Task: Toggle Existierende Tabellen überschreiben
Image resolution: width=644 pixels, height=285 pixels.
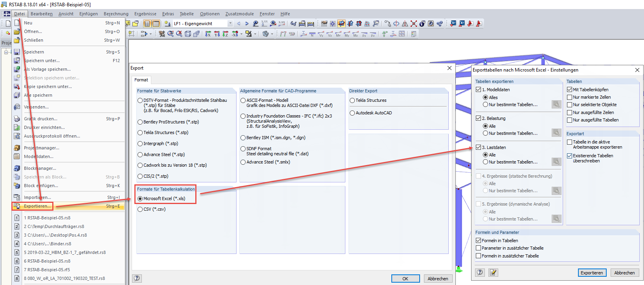Action: tap(569, 156)
